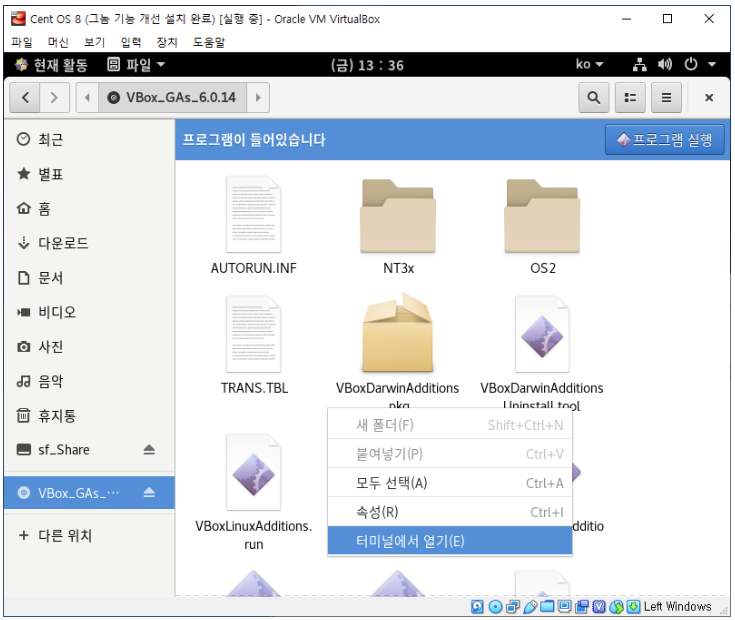The height and width of the screenshot is (620, 735).
Task: Eject the sf_Share volume
Action: tap(149, 450)
